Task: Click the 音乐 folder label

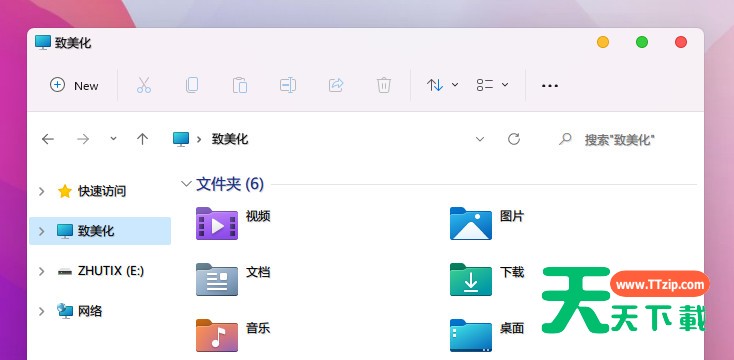Action: point(258,328)
